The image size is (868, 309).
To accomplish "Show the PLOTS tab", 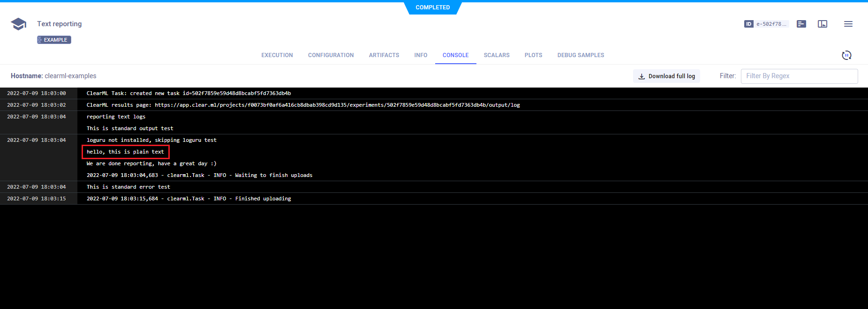I will point(533,55).
